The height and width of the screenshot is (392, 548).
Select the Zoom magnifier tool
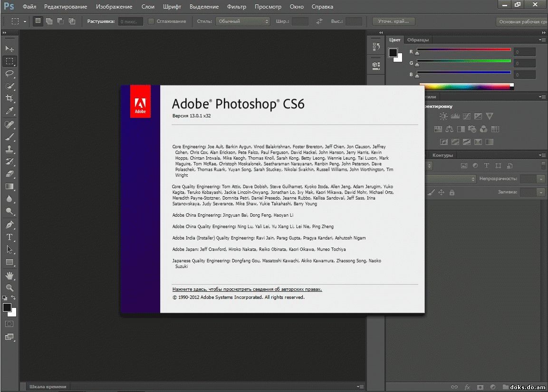click(x=10, y=288)
